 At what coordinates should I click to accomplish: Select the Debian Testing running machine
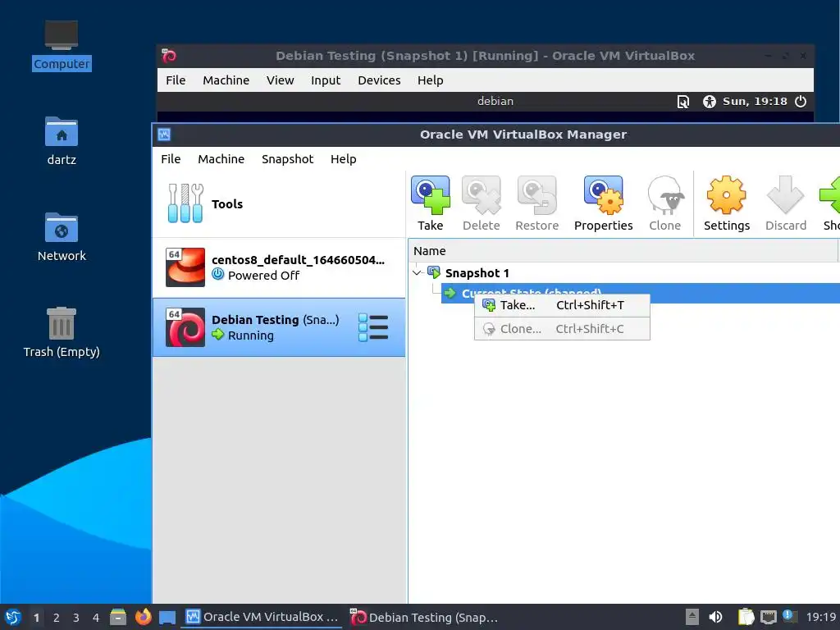pyautogui.click(x=279, y=327)
